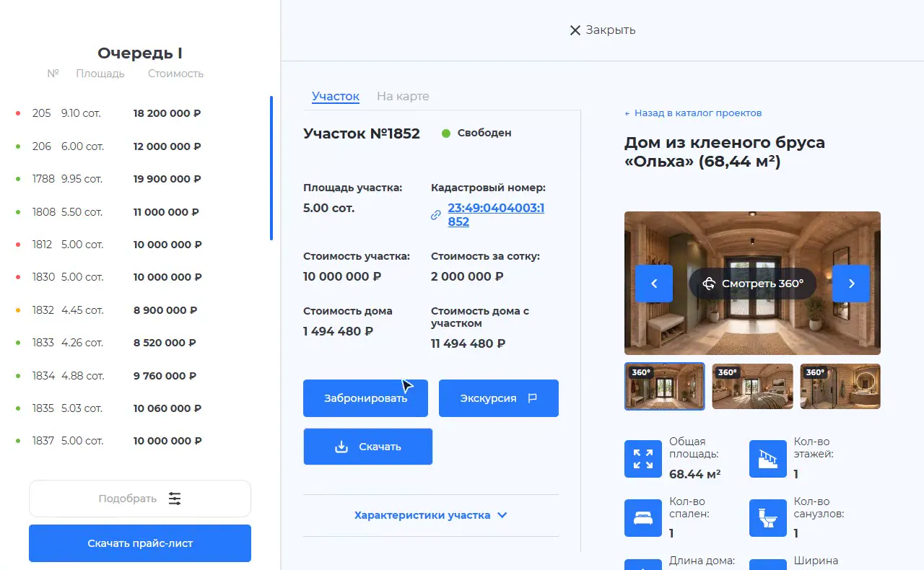Image resolution: width=924 pixels, height=570 pixels.
Task: Click the total area expand icon
Action: pyautogui.click(x=643, y=459)
